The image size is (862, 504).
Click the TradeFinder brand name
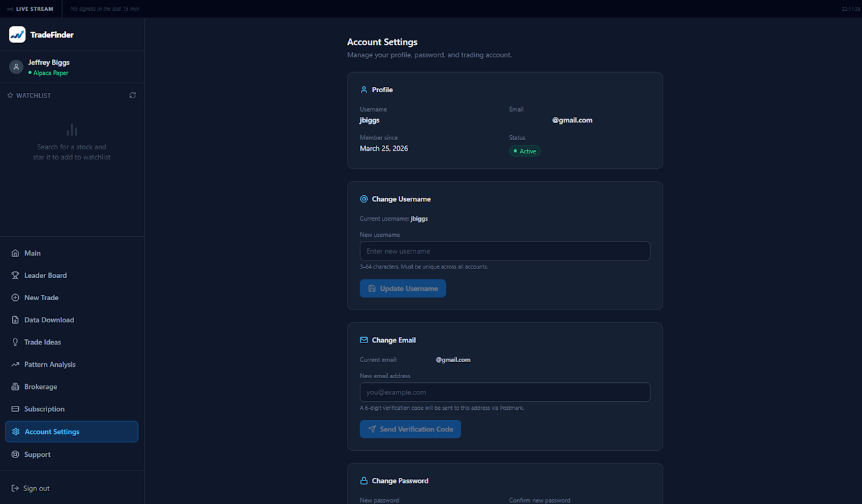click(x=52, y=35)
